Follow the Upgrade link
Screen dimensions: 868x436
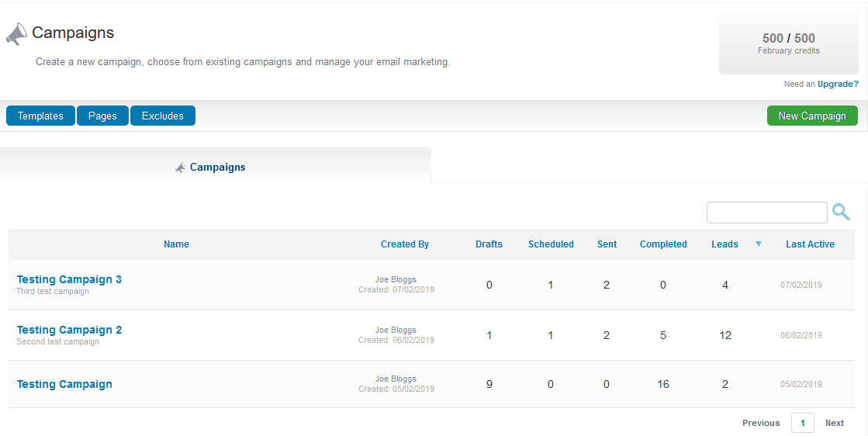coord(838,84)
